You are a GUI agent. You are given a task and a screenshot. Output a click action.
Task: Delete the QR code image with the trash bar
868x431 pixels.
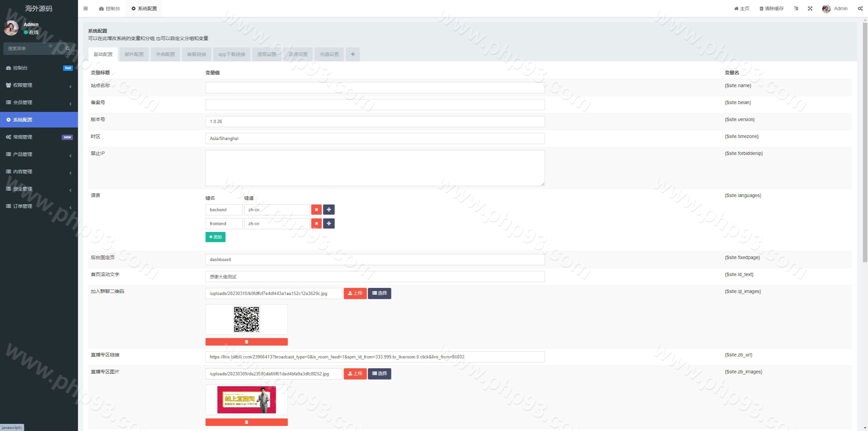click(246, 342)
